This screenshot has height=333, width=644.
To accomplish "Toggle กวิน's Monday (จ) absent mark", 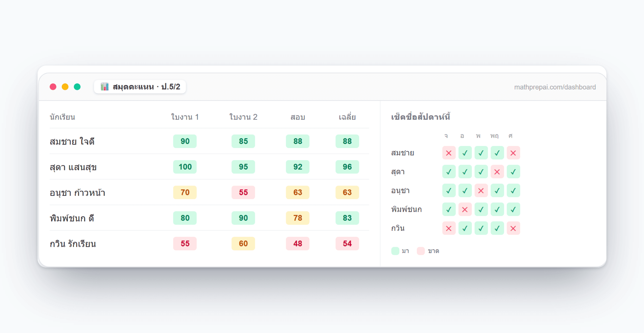I will [x=449, y=228].
